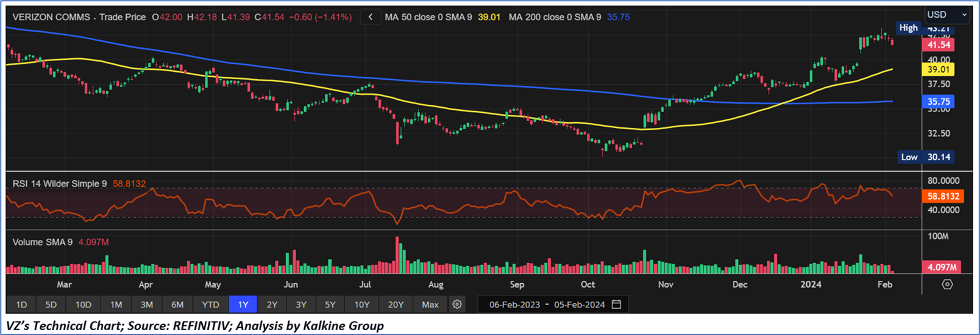The width and height of the screenshot is (980, 335).
Task: Click the Trade Price label
Action: pyautogui.click(x=122, y=17)
